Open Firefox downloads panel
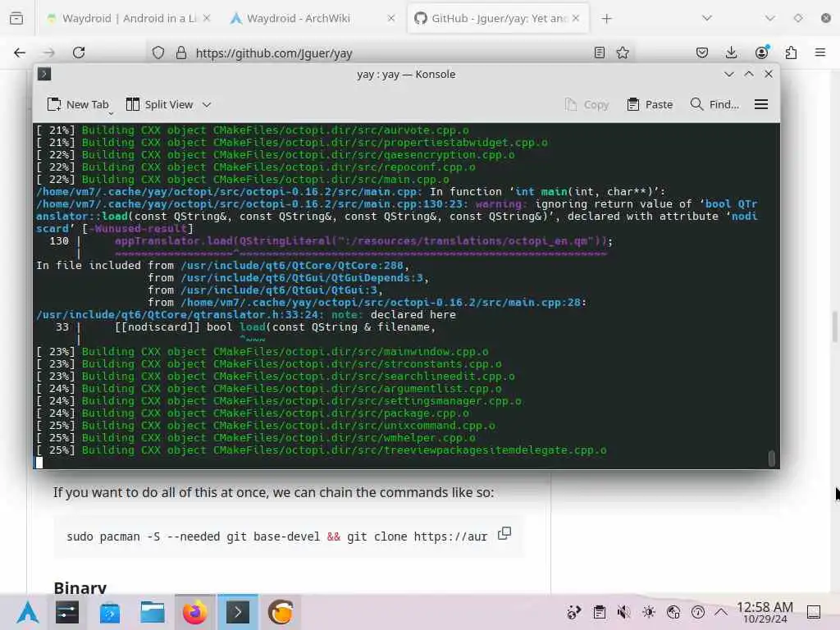This screenshot has height=630, width=840. [731, 52]
